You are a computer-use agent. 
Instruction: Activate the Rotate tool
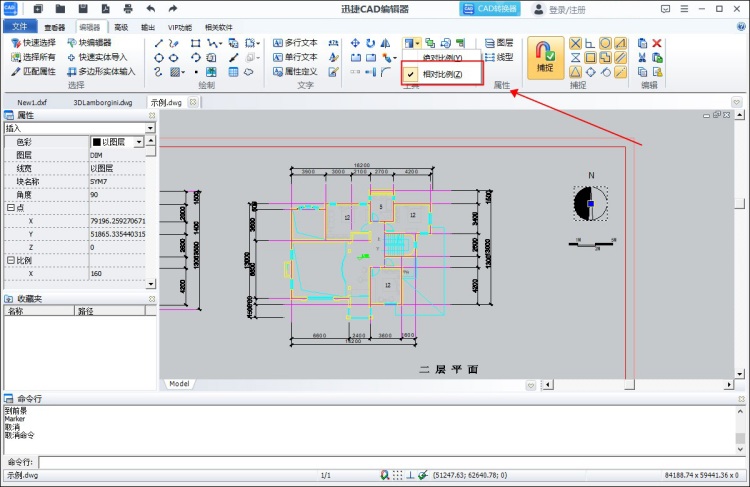[370, 44]
